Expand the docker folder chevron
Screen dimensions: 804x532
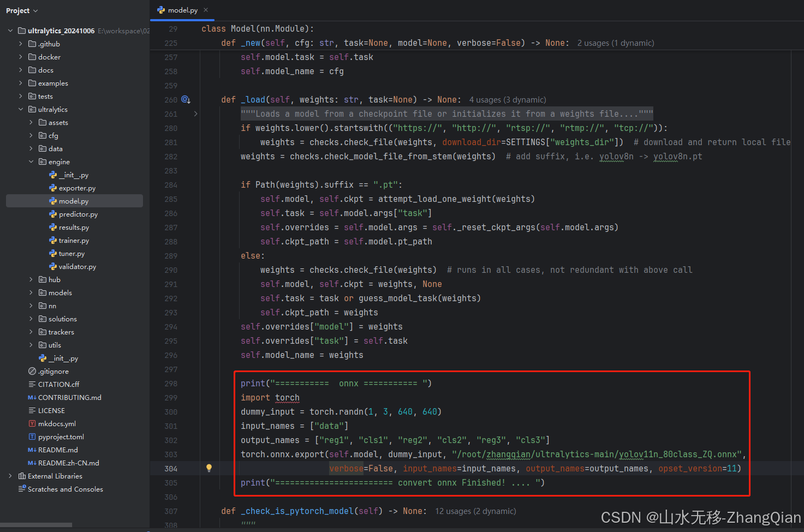(21, 57)
